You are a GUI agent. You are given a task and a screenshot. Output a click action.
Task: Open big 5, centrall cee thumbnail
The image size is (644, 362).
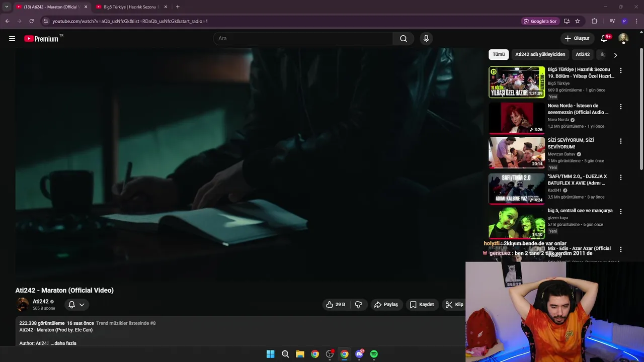[x=517, y=223]
